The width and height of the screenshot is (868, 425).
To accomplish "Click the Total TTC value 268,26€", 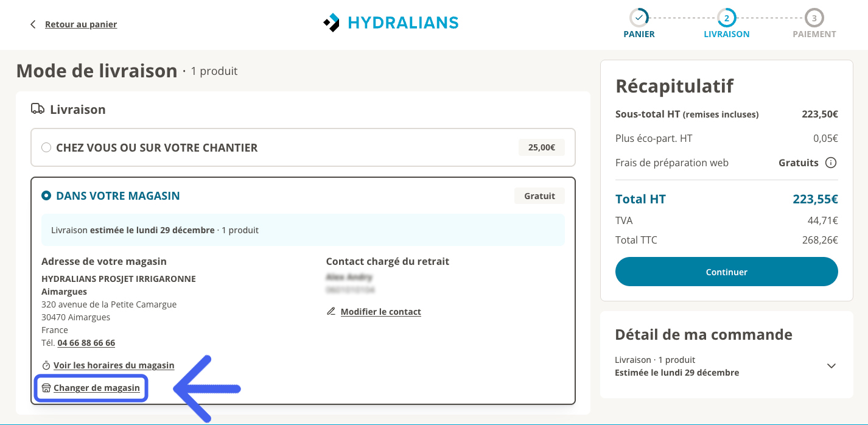I will point(820,240).
